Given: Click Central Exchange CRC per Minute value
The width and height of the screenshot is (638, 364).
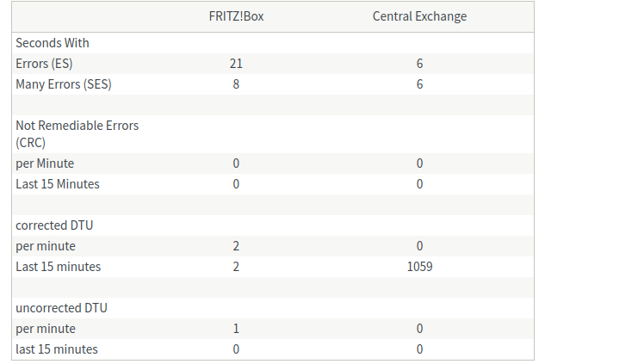Looking at the screenshot, I should tap(419, 163).
